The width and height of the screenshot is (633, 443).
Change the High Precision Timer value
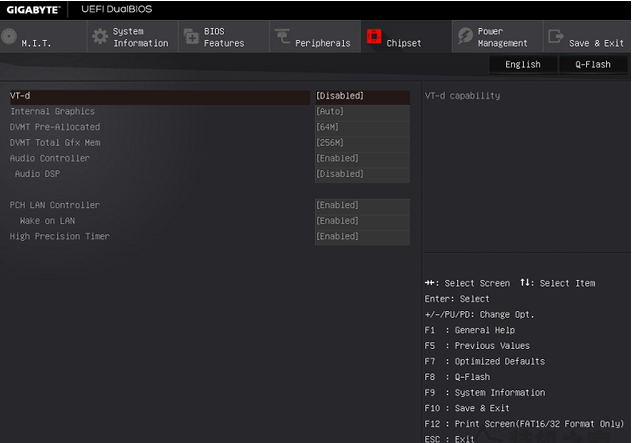tap(363, 237)
